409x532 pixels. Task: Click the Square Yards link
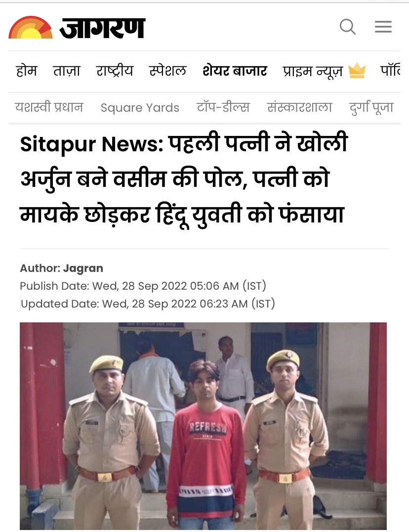(x=140, y=108)
